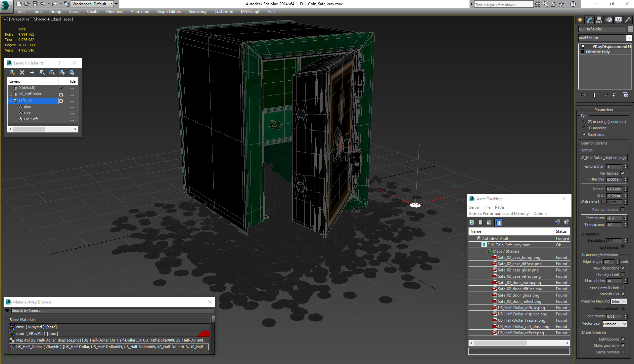This screenshot has width=634, height=364.
Task: Toggle VRayDisplacementMod lightbulb on/off
Action: (583, 47)
